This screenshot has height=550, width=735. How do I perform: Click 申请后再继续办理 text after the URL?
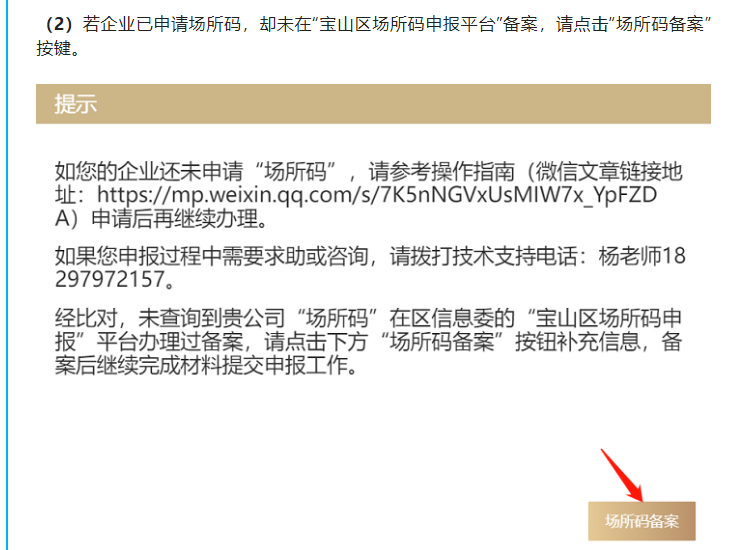pos(175,218)
